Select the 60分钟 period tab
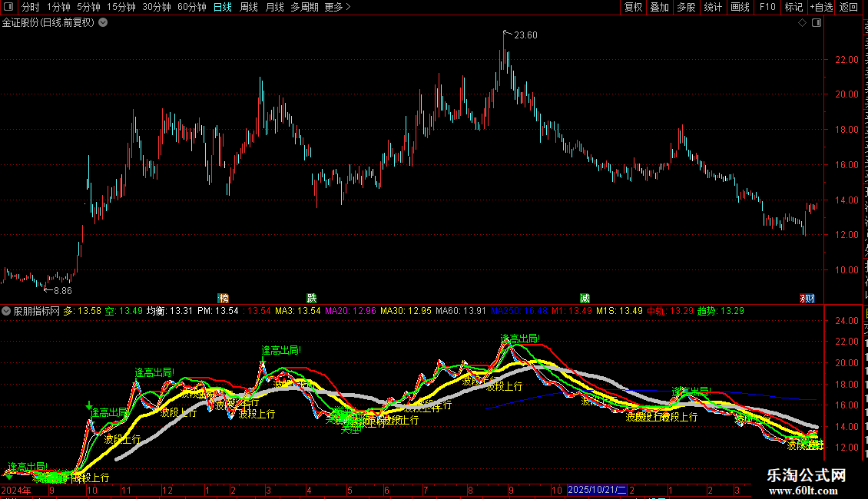Screen dimensions: 868x499 192,7
